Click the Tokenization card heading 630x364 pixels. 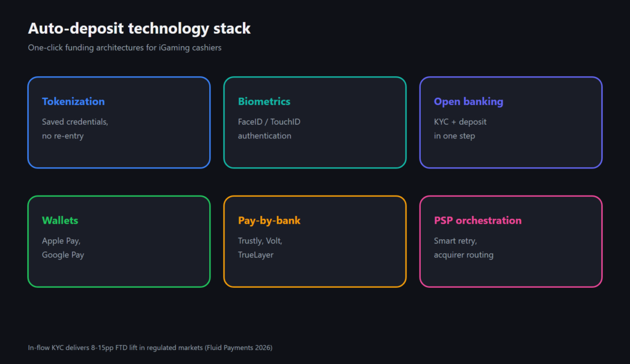coord(73,101)
